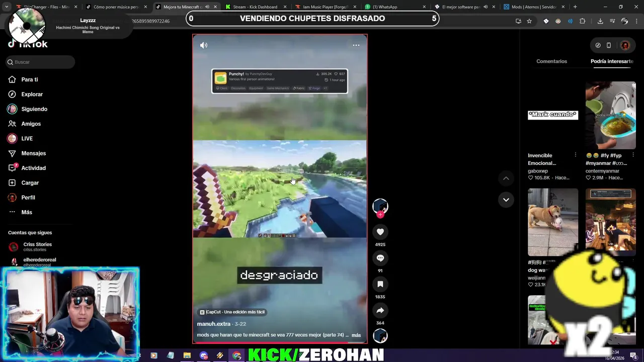Open the dog video thumbnail
The image size is (644, 362).
[x=553, y=222]
